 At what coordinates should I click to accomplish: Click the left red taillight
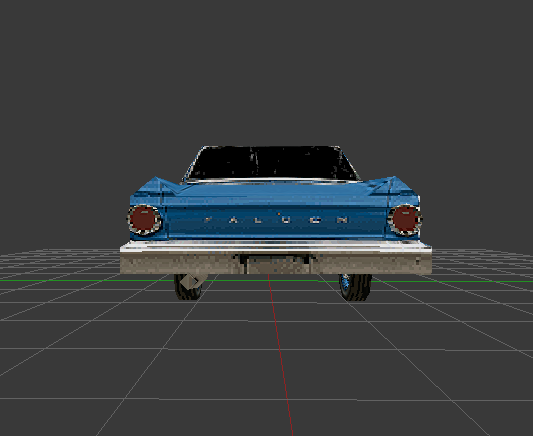point(144,220)
